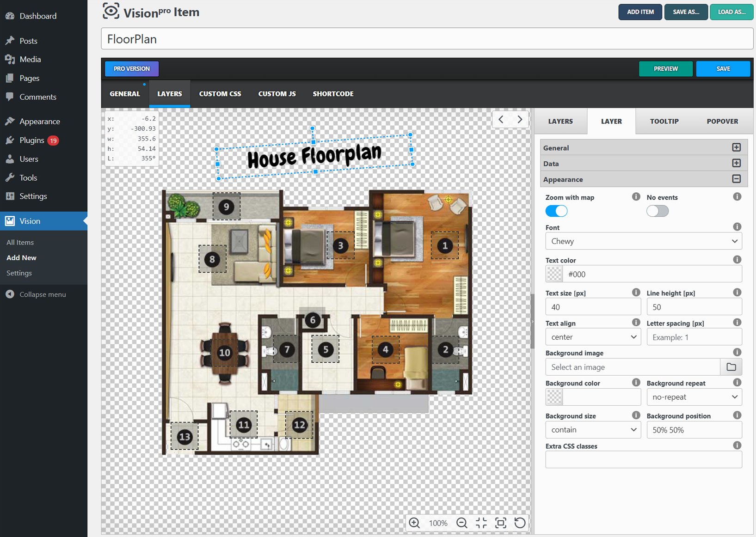Show info icon for Background image
The width and height of the screenshot is (756, 537).
click(737, 353)
